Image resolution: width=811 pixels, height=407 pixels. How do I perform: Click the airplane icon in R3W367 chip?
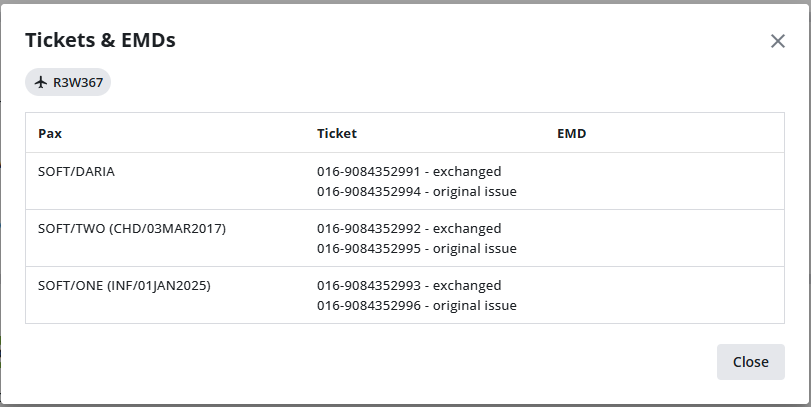pos(41,82)
